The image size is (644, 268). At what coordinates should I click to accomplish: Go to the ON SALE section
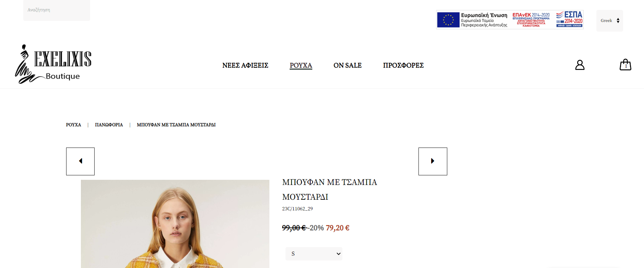point(348,65)
